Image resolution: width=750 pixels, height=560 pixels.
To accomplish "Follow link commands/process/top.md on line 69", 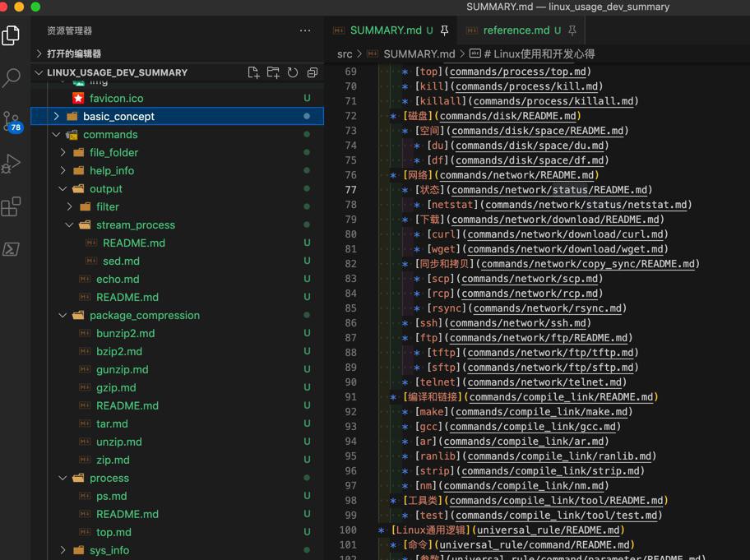I will [x=517, y=72].
